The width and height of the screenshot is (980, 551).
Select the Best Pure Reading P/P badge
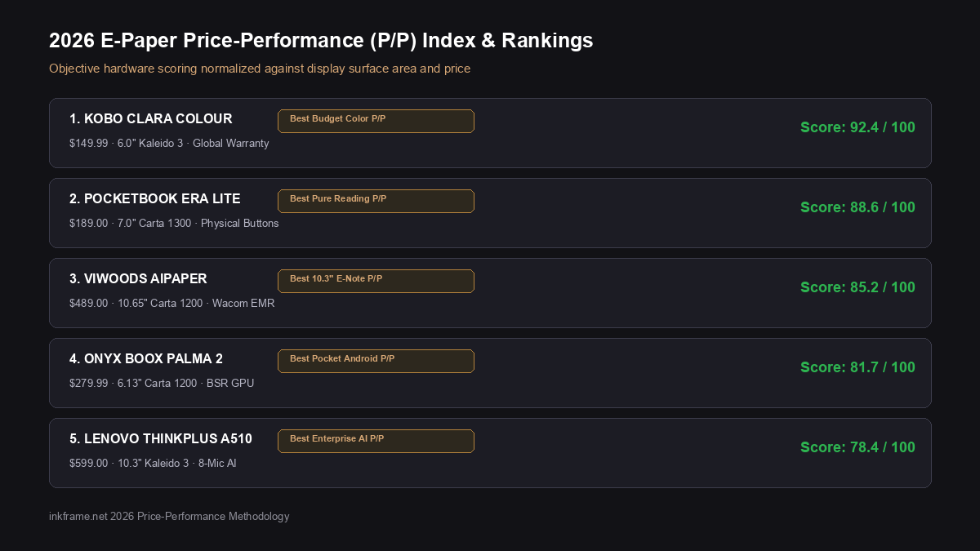pyautogui.click(x=376, y=201)
